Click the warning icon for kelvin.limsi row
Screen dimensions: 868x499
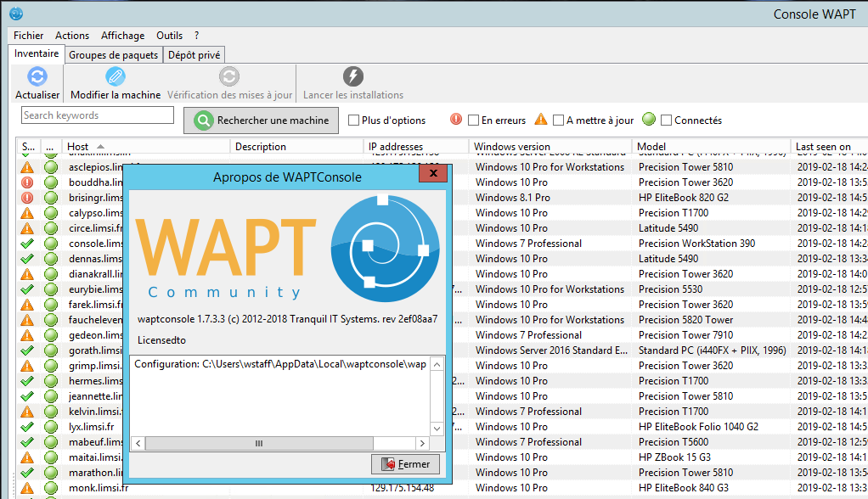26,412
